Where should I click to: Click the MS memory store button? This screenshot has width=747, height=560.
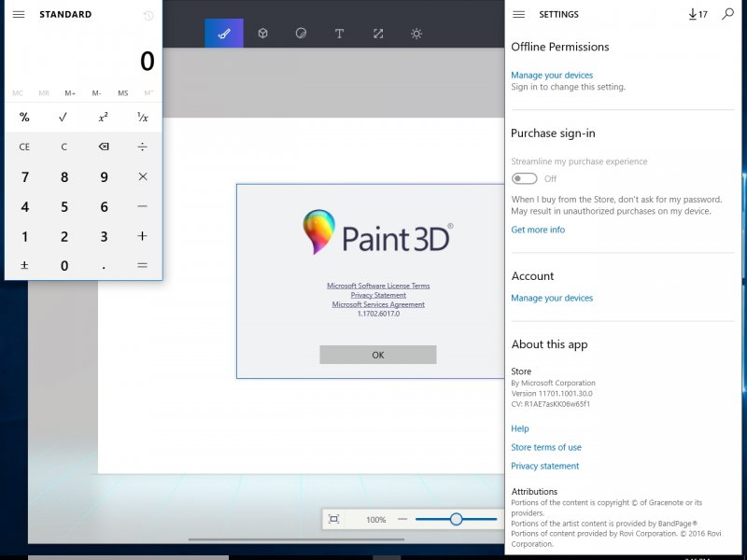pyautogui.click(x=123, y=93)
